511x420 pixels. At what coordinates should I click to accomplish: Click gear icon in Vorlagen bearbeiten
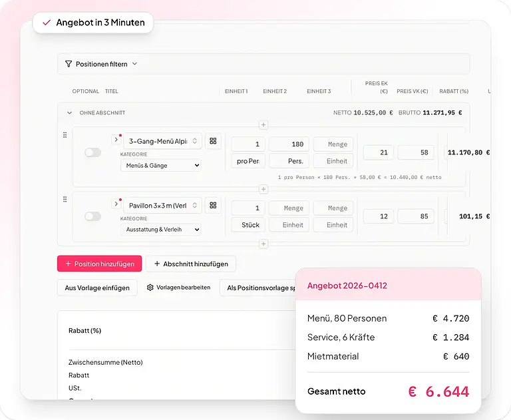(150, 288)
